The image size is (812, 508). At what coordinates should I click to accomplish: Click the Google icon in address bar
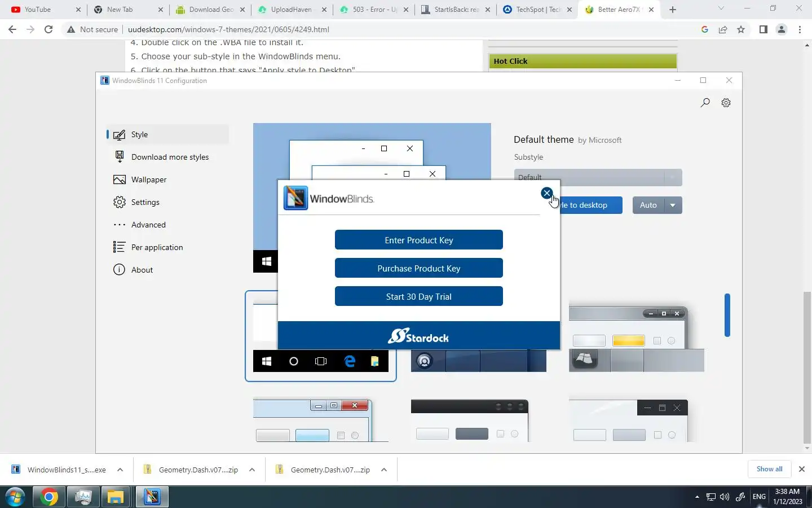coord(705,29)
